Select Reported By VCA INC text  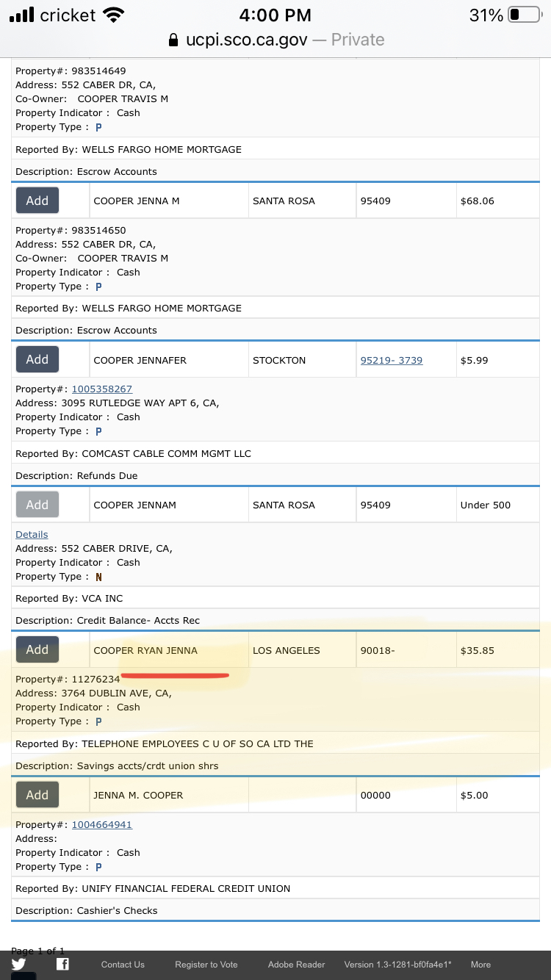pos(69,598)
